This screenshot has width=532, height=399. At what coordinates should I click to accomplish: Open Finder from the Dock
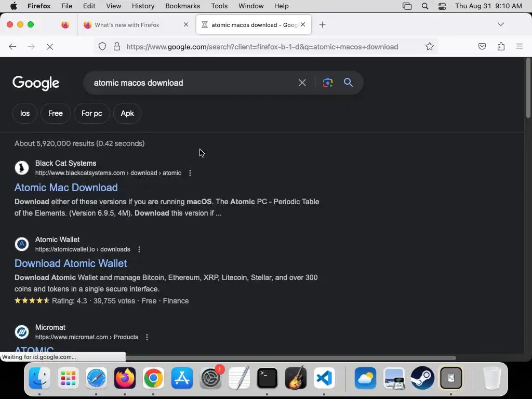(39, 378)
